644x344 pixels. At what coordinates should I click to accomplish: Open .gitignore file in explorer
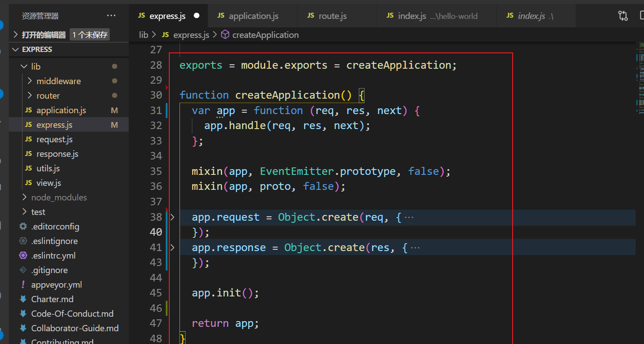point(49,270)
